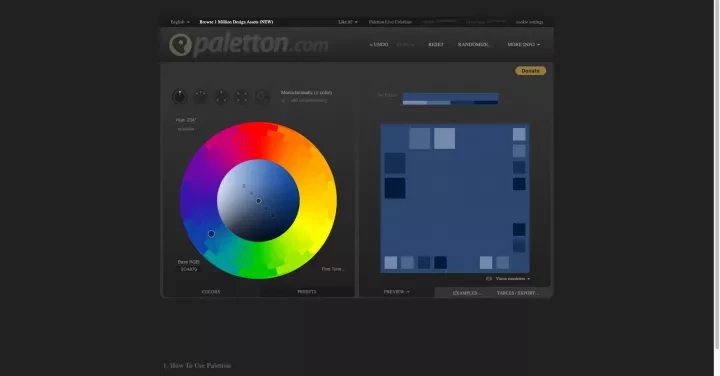Click the palette strip bar above preview
This screenshot has width=720, height=376.
coord(450,99)
